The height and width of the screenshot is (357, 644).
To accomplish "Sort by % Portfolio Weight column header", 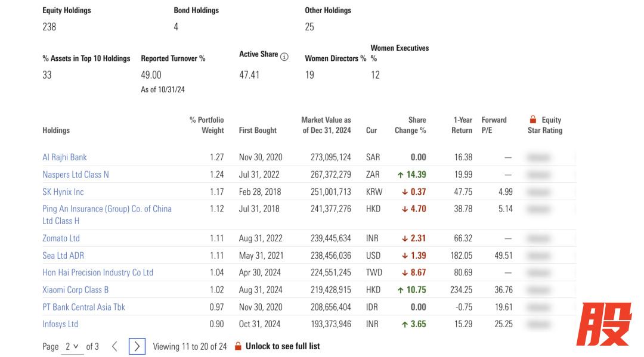I will 206,125.
